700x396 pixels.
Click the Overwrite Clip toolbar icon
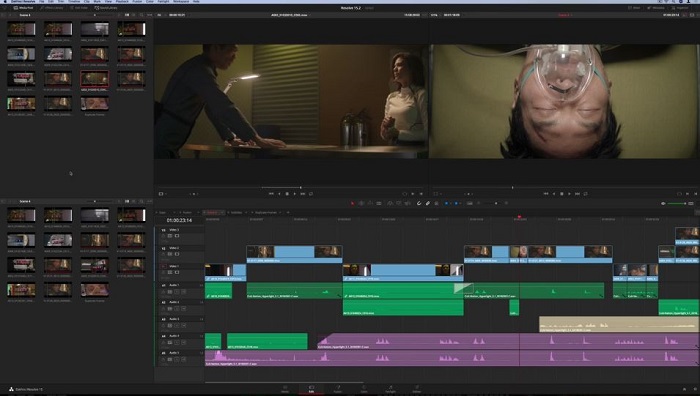click(x=399, y=203)
